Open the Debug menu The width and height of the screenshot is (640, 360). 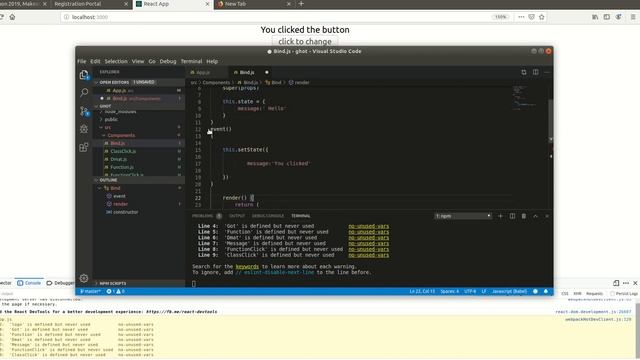(x=168, y=61)
